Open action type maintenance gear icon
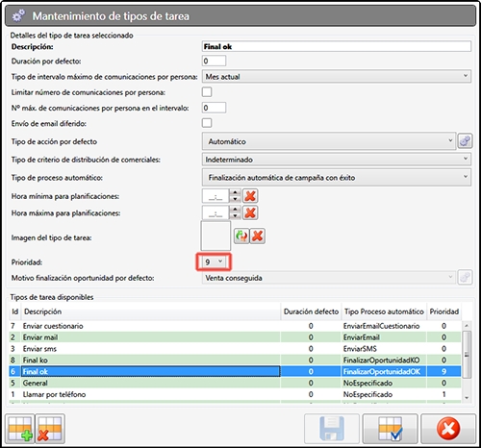481x448 pixels. (x=465, y=141)
